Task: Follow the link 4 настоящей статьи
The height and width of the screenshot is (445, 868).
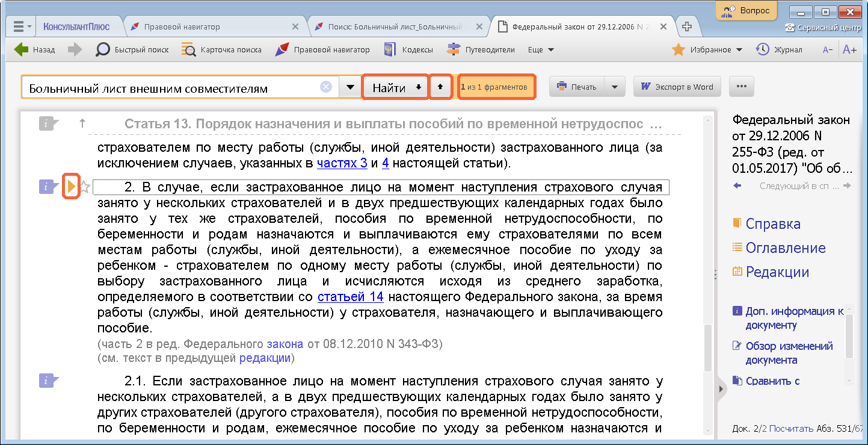Action: [x=386, y=163]
